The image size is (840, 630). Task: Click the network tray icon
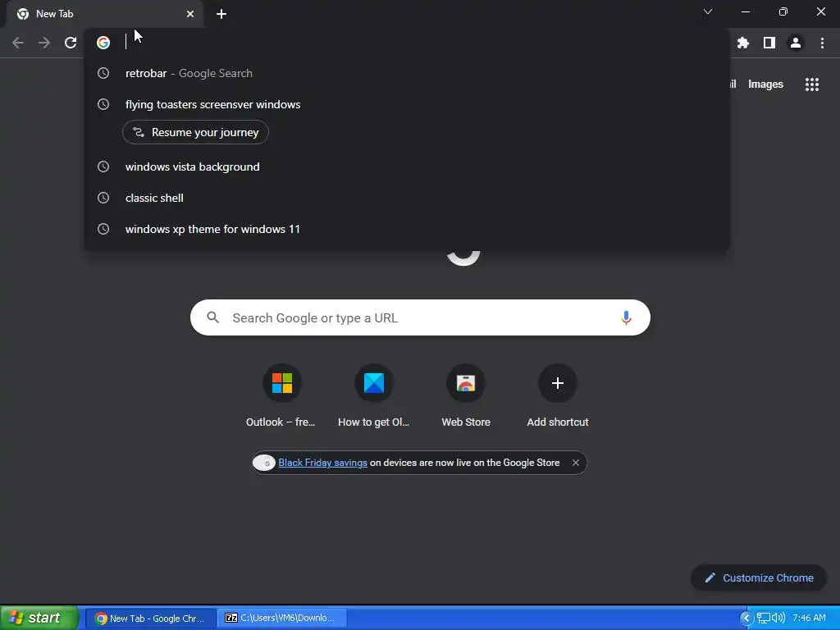click(x=764, y=619)
